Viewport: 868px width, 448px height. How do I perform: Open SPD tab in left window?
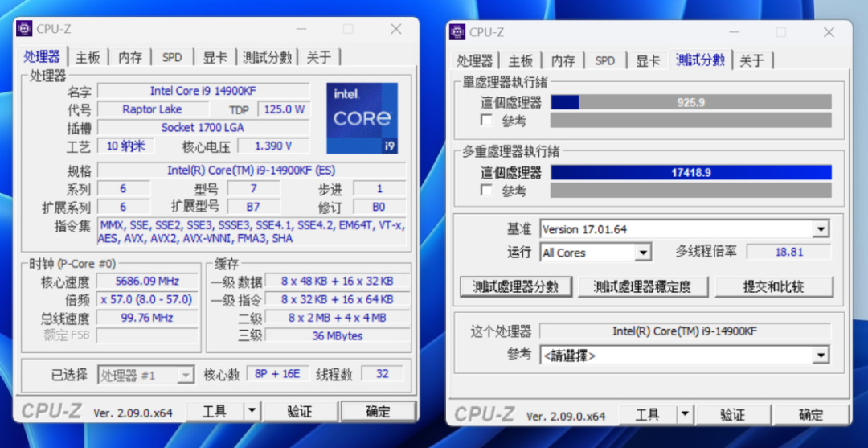[x=172, y=57]
